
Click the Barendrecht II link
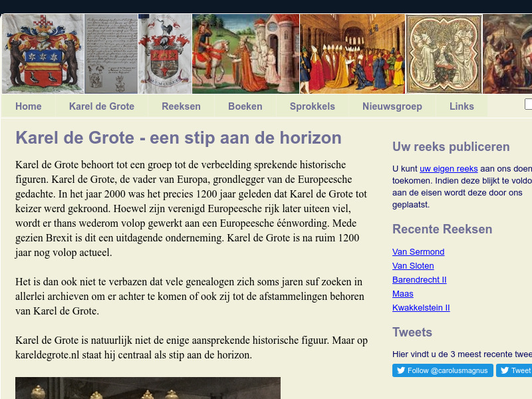419,279
